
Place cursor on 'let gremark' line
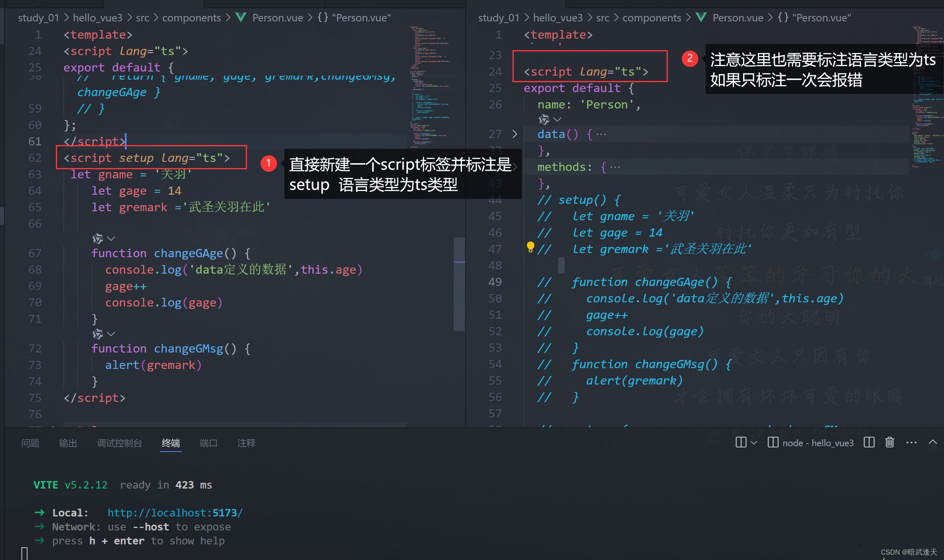[181, 207]
